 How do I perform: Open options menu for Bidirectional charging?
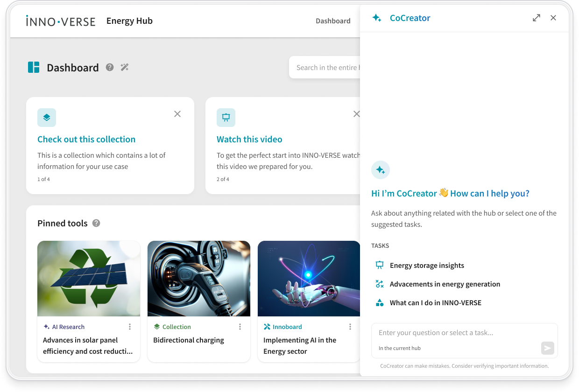pyautogui.click(x=240, y=327)
